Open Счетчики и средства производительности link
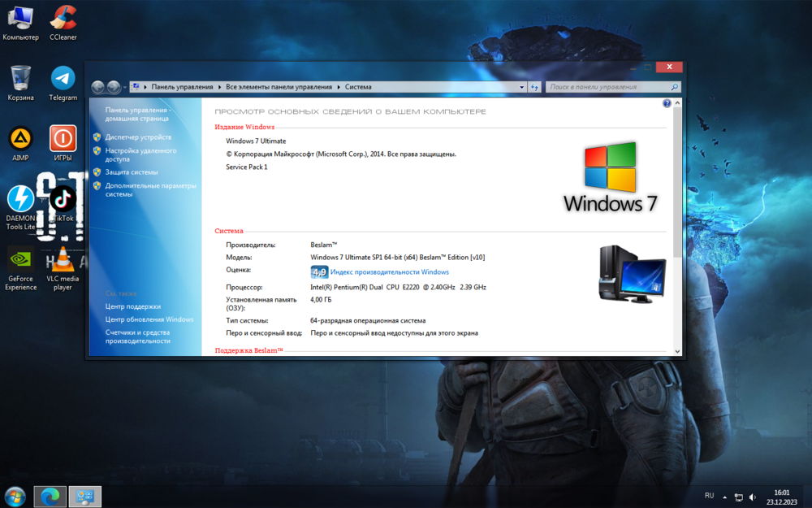812x508 pixels. point(138,336)
